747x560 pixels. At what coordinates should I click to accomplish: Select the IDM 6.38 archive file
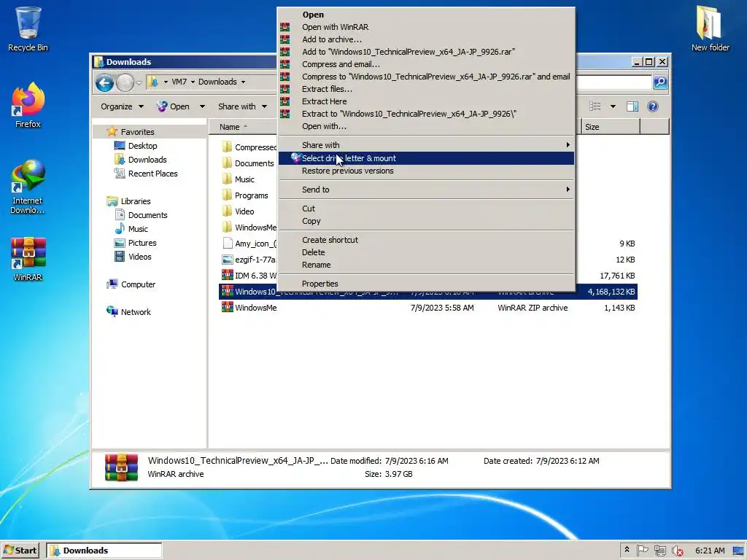(x=249, y=275)
